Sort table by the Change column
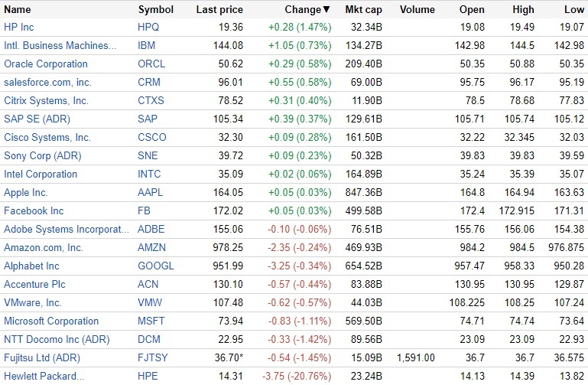 coord(306,10)
